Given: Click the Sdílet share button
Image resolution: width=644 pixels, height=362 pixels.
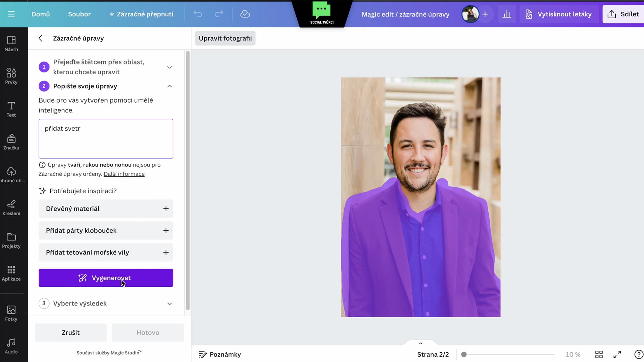Looking at the screenshot, I should coord(623,14).
